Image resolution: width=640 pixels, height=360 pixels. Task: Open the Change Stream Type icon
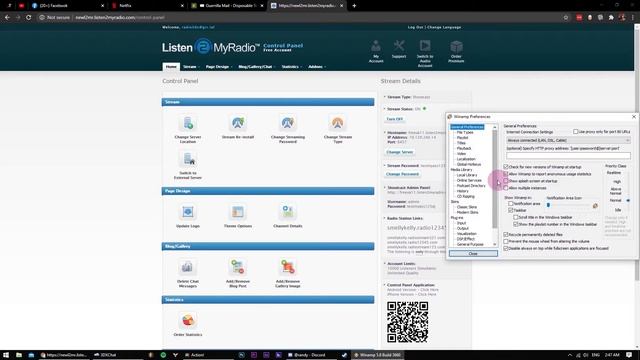(x=338, y=123)
